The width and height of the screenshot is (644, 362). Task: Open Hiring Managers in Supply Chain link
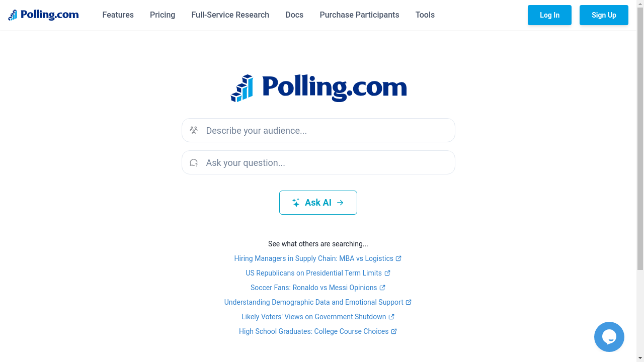313,258
